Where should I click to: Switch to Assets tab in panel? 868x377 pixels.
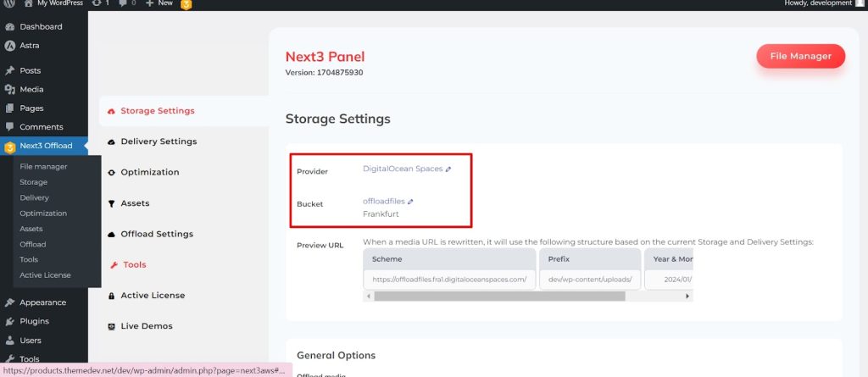click(x=135, y=203)
